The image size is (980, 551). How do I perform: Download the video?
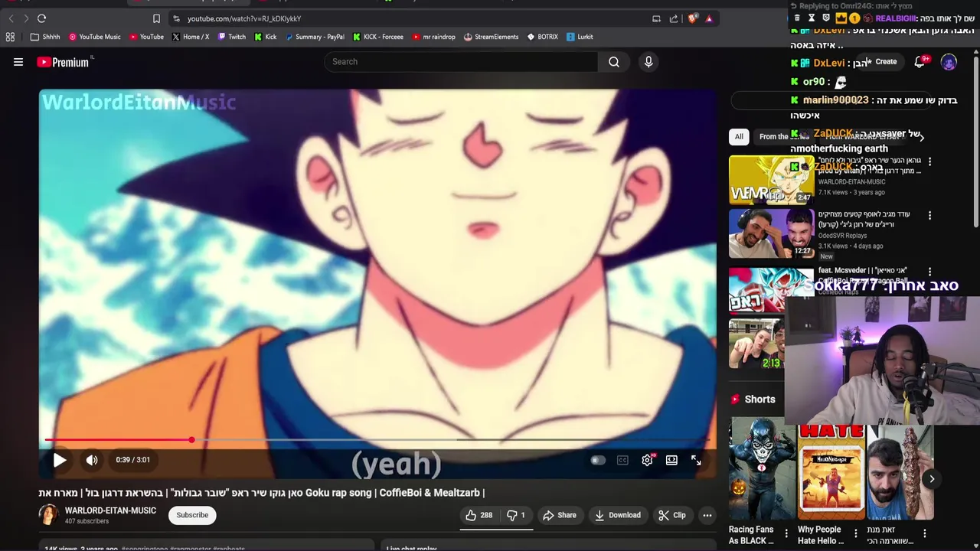pos(618,515)
